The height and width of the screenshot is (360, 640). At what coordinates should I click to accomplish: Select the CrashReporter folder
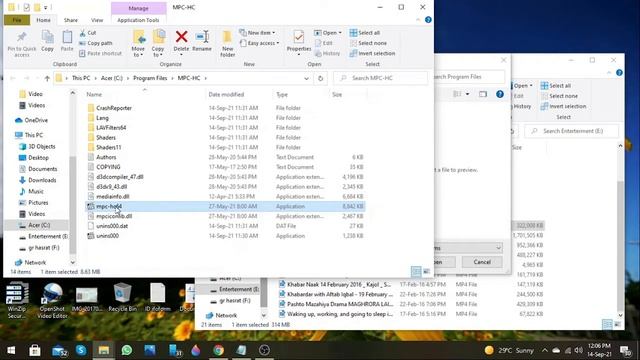click(x=113, y=108)
